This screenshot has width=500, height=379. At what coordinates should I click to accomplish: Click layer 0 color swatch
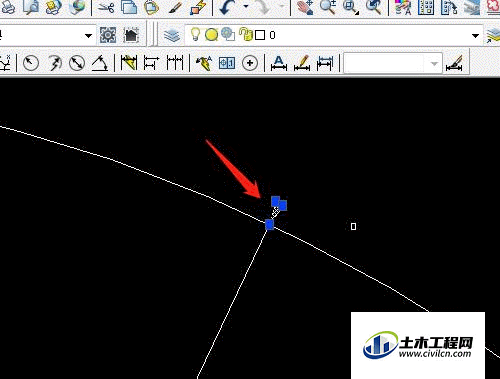(260, 35)
